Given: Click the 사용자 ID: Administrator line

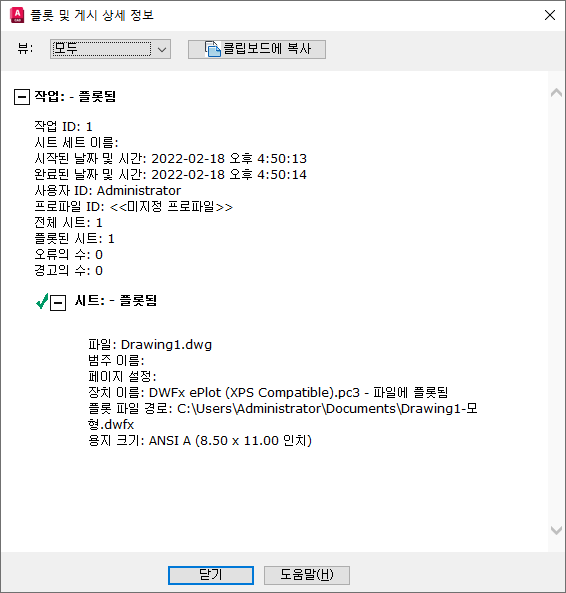Looking at the screenshot, I should tap(108, 190).
